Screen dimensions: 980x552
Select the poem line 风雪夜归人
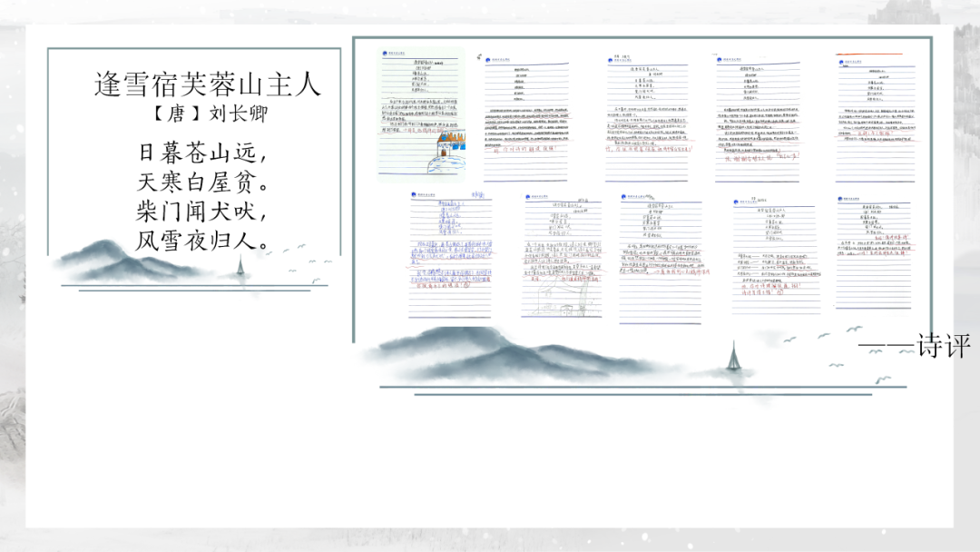[x=202, y=241]
